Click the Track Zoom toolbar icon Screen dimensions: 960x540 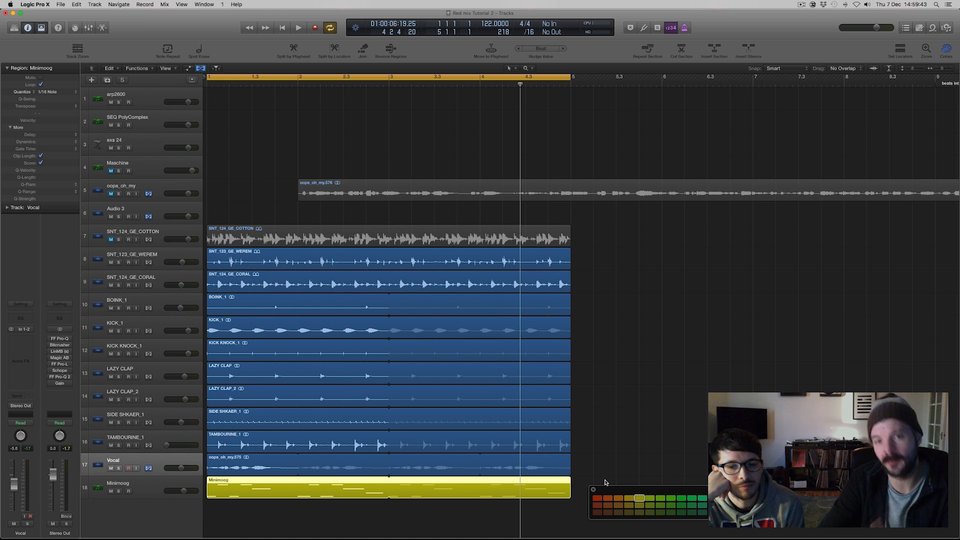pos(77,50)
